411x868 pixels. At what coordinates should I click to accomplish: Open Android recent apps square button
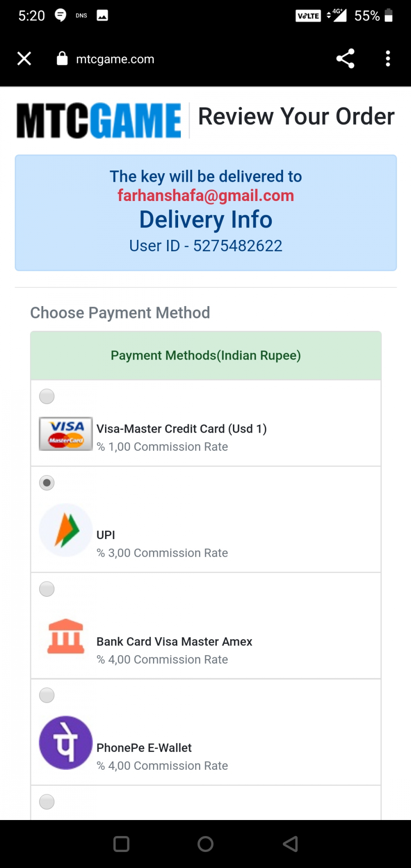click(x=121, y=844)
